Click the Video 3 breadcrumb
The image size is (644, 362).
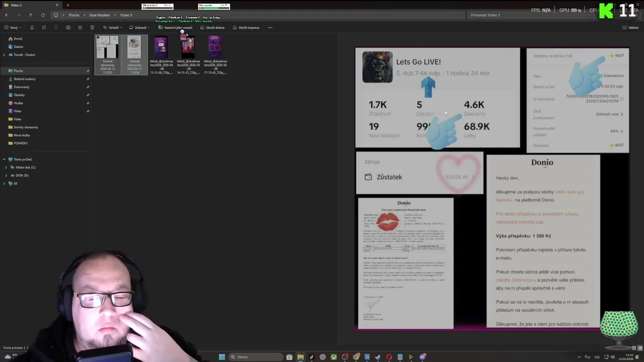tap(126, 15)
